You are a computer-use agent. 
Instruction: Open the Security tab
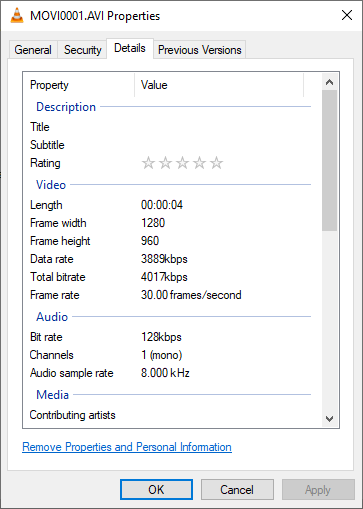(82, 50)
